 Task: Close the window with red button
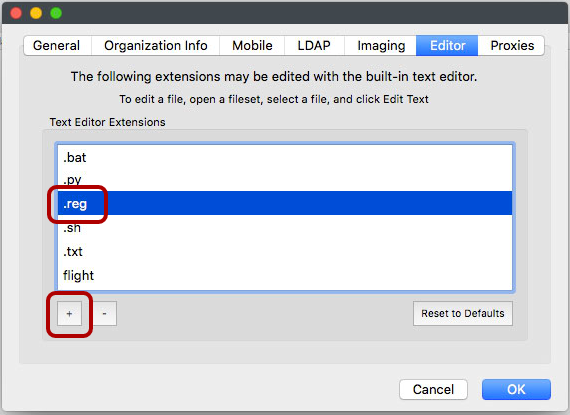(16, 13)
